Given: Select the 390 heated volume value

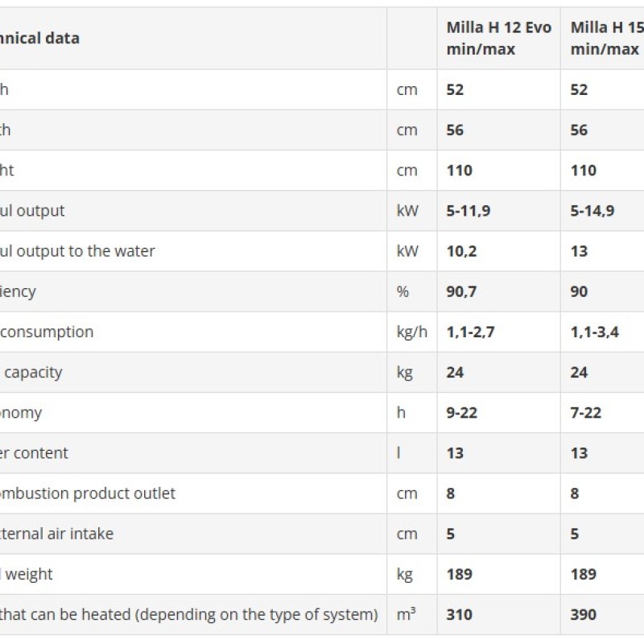Looking at the screenshot, I should pyautogui.click(x=584, y=614).
